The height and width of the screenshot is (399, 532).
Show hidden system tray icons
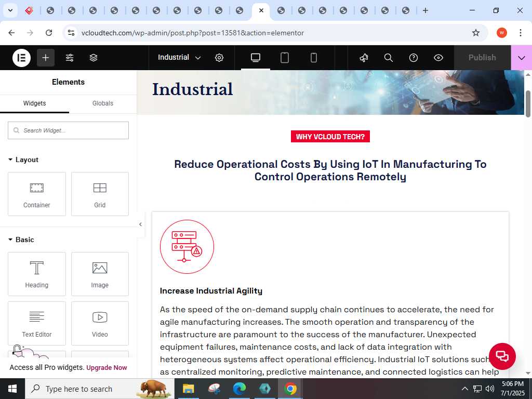(465, 389)
